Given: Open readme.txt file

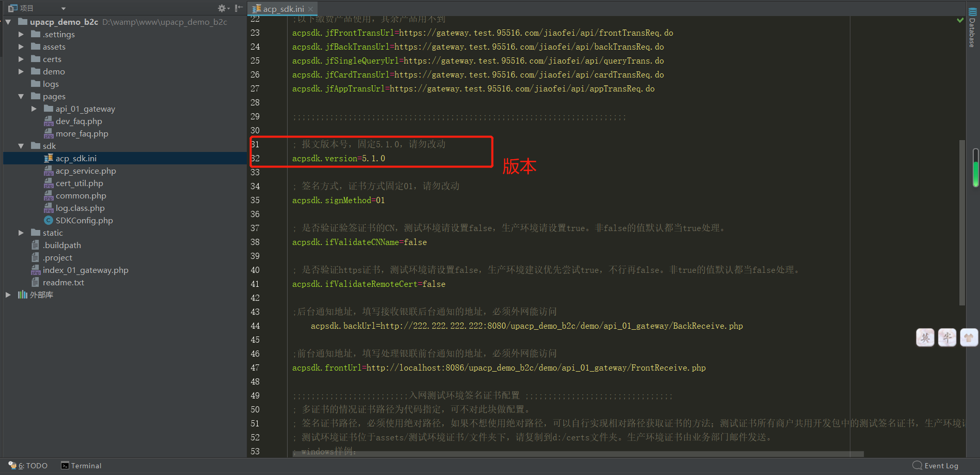Looking at the screenshot, I should pos(63,283).
